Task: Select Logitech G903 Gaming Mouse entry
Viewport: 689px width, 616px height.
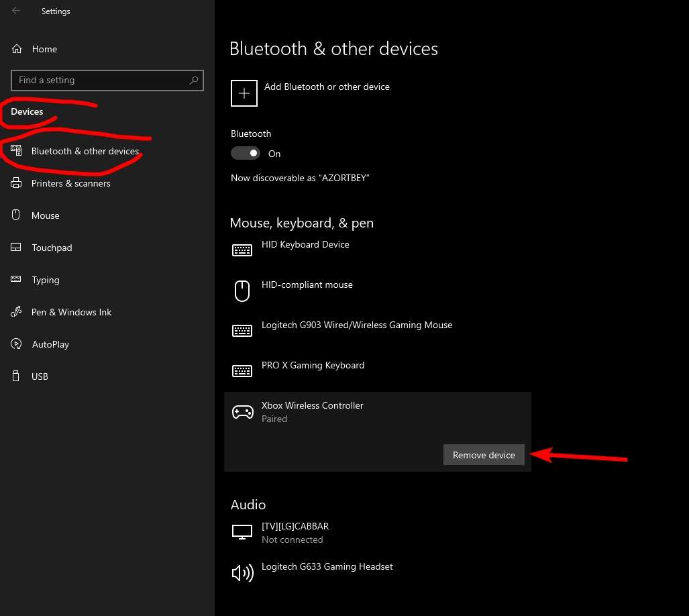Action: [x=356, y=325]
